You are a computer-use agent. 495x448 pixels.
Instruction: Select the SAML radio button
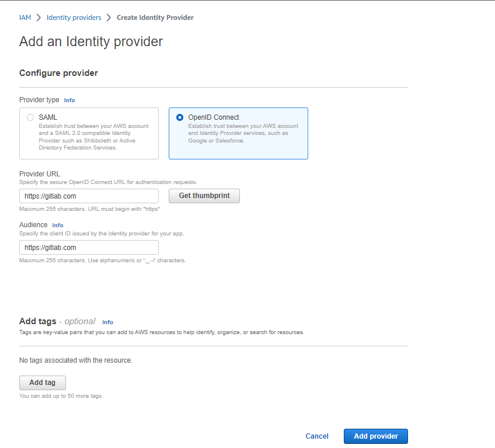pyautogui.click(x=30, y=117)
